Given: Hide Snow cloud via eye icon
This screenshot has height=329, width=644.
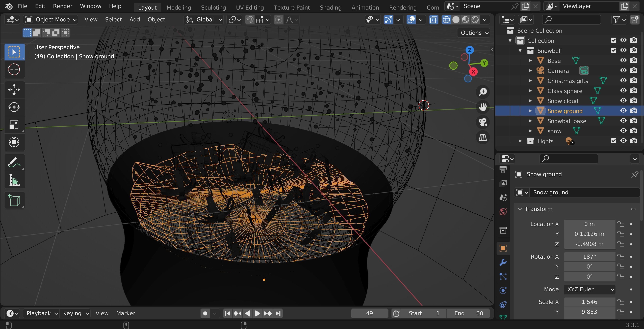Looking at the screenshot, I should (x=623, y=100).
